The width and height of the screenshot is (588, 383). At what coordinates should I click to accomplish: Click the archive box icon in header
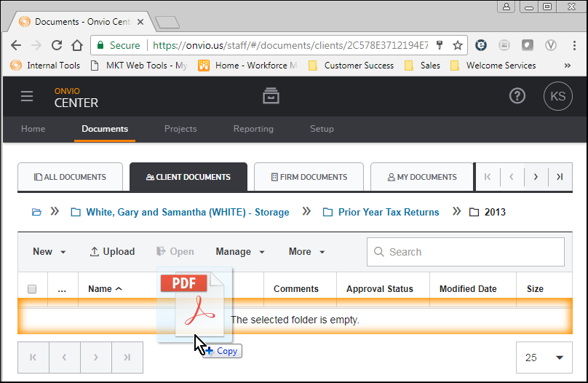pyautogui.click(x=271, y=96)
